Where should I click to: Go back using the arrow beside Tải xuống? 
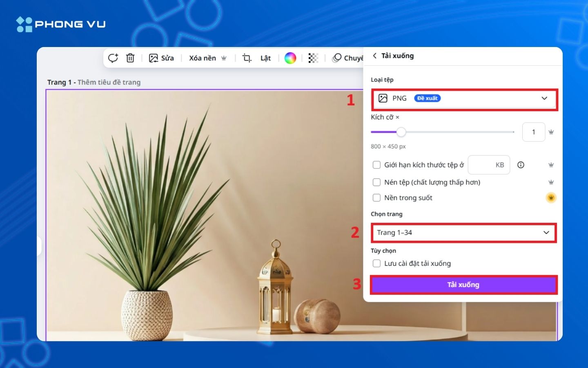tap(375, 56)
